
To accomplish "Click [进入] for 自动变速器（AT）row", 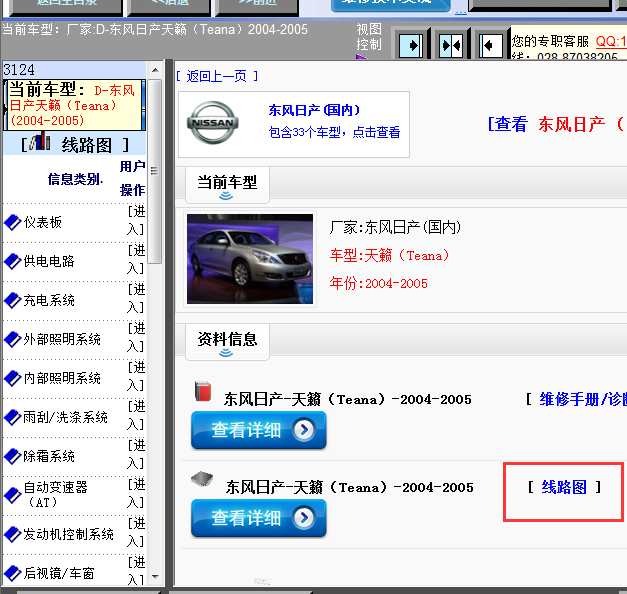I will point(136,493).
